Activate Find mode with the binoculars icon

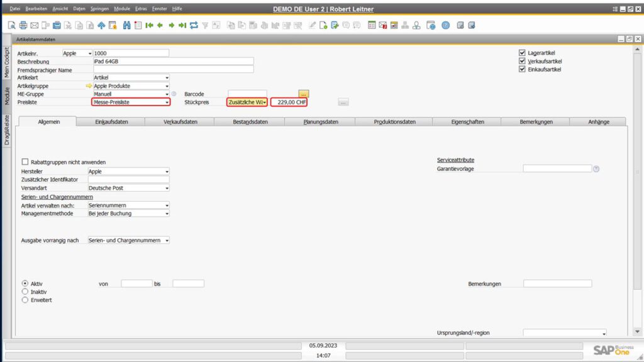pos(126,25)
